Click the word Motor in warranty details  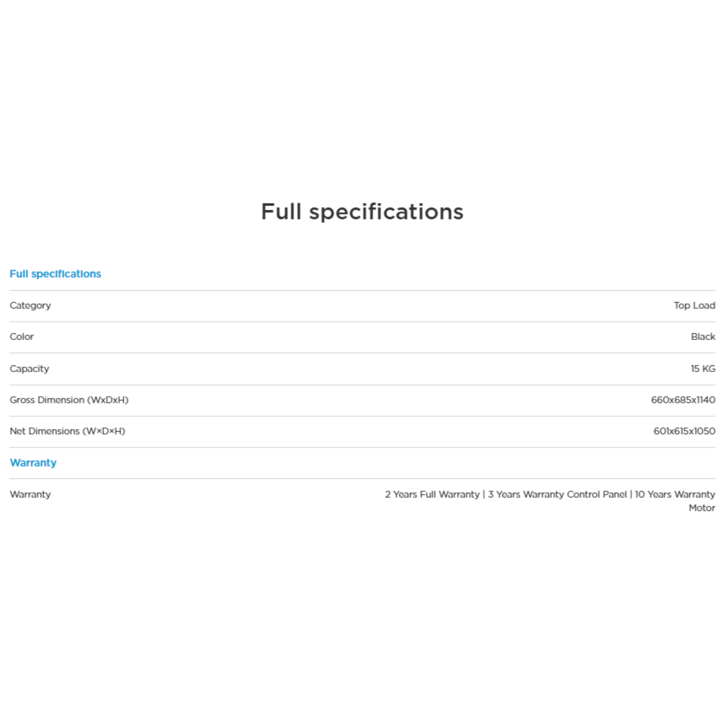tap(702, 508)
